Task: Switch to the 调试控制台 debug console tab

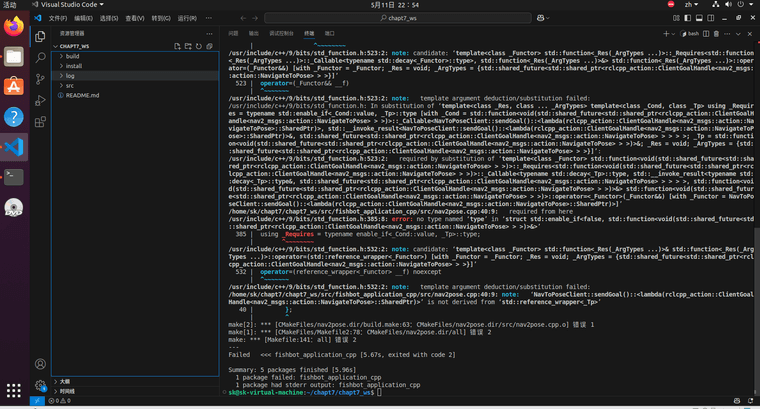Action: pyautogui.click(x=281, y=33)
